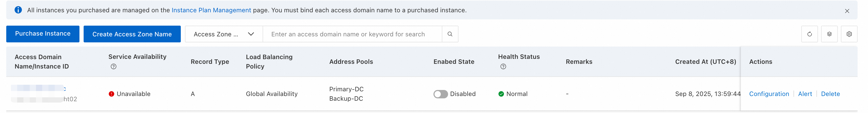Viewport: 868px width, 113px height.
Task: Focus the access domain name search field
Action: tap(352, 34)
